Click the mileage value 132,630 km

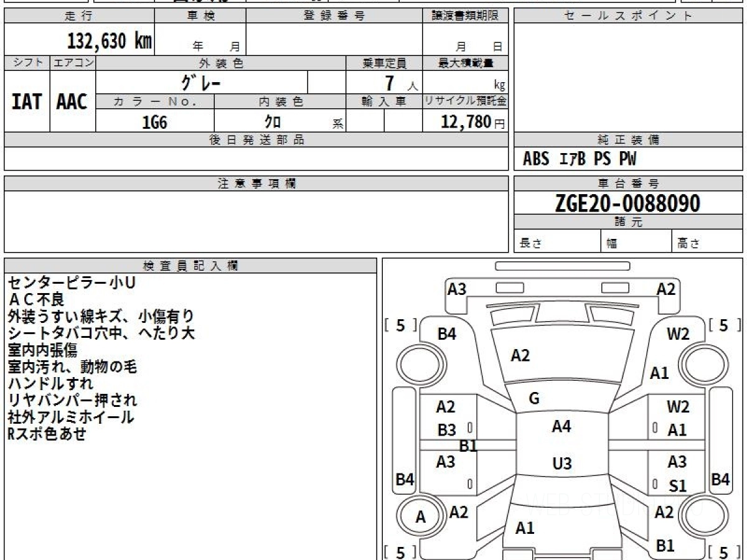click(x=109, y=41)
